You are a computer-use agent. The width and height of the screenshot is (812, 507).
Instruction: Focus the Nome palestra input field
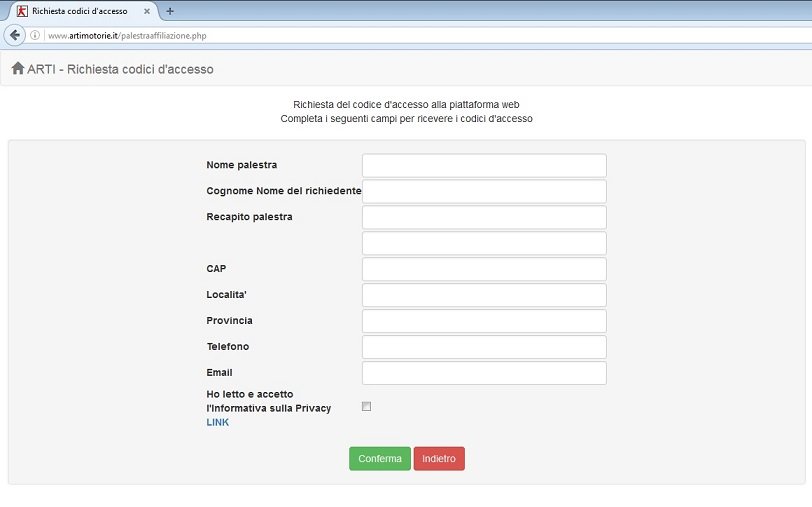(484, 165)
